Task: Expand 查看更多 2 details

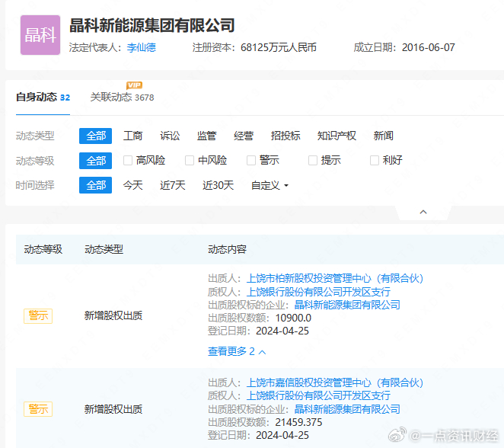Action: coord(237,351)
